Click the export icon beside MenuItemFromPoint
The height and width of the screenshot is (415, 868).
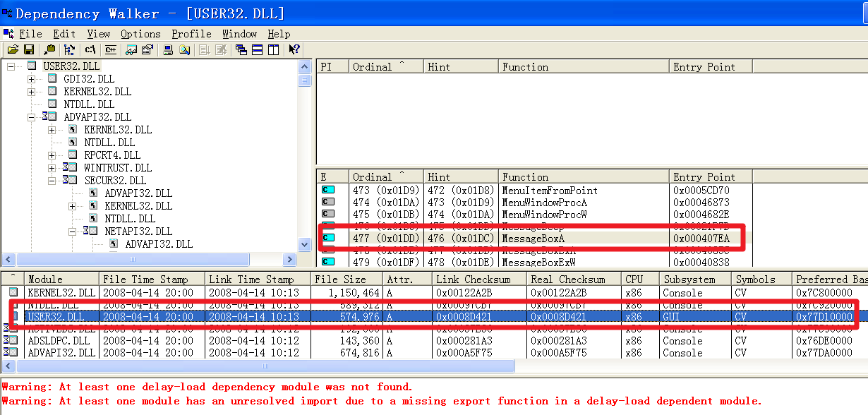coord(327,190)
